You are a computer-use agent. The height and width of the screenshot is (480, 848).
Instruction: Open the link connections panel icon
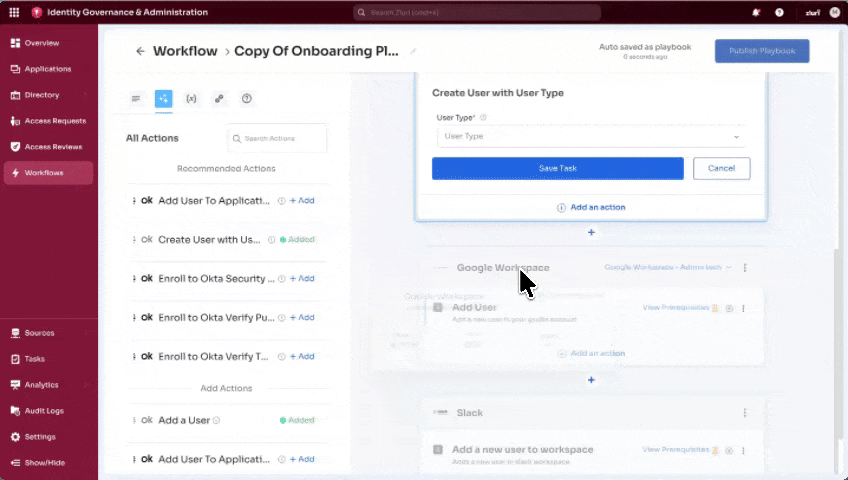tap(219, 98)
